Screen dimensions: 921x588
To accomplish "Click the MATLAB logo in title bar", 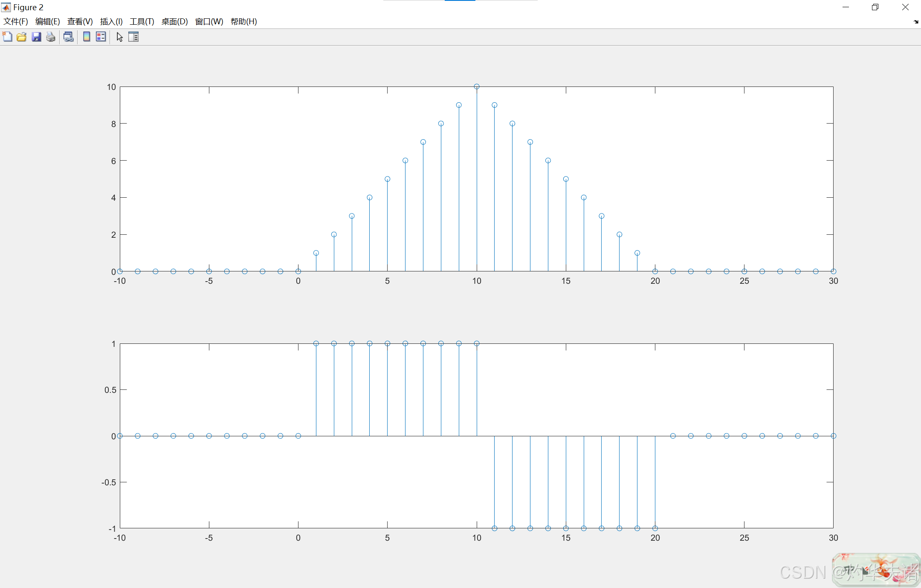I will [x=6, y=7].
